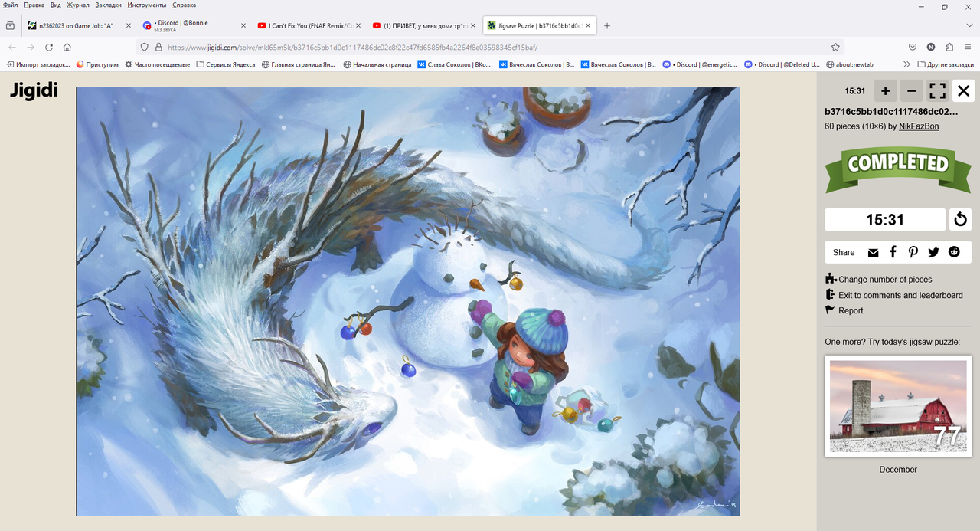The height and width of the screenshot is (531, 980).
Task: Bookmark this page with the star
Action: coord(835,47)
